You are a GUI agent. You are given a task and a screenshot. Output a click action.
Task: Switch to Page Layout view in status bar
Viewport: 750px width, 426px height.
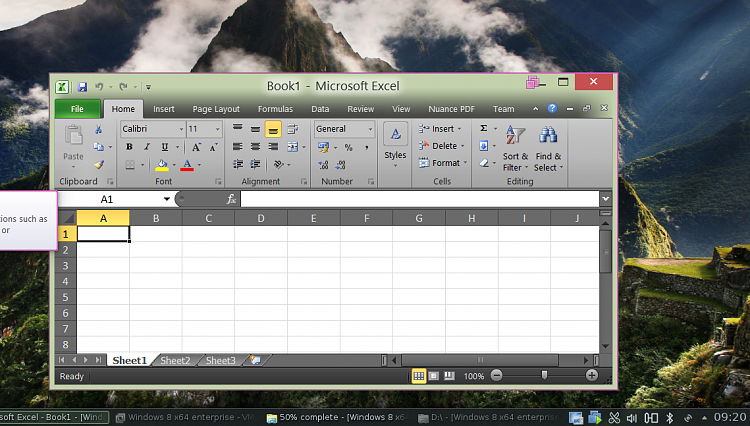coord(434,376)
